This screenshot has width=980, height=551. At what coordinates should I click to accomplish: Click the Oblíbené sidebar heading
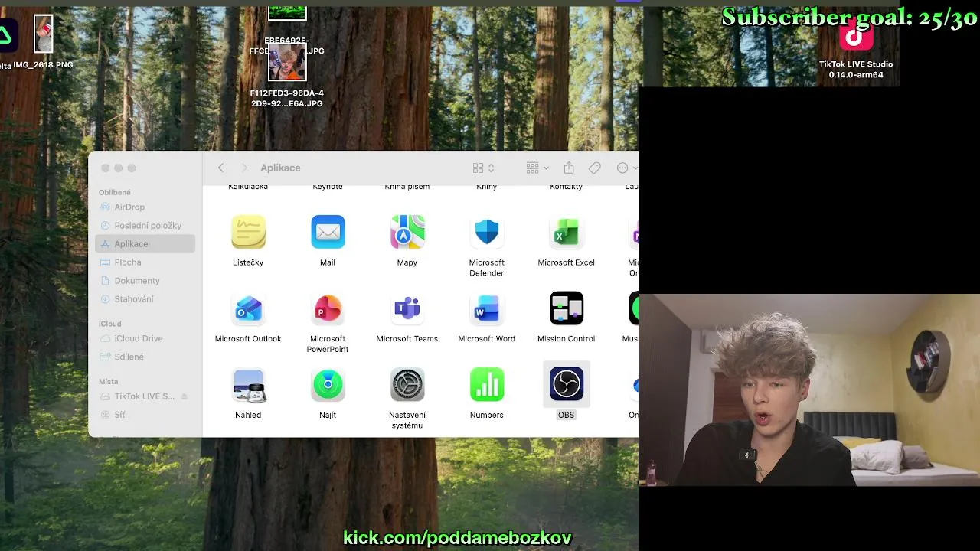pos(115,192)
